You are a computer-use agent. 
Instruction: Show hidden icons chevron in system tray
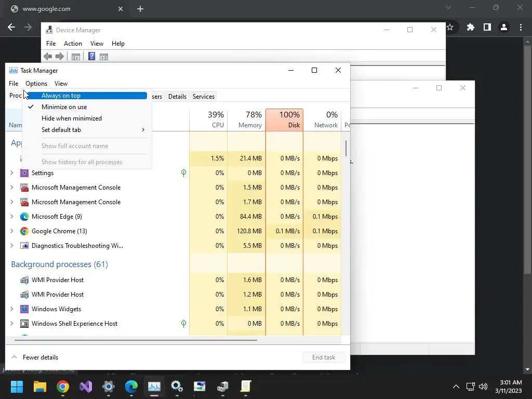(x=456, y=387)
